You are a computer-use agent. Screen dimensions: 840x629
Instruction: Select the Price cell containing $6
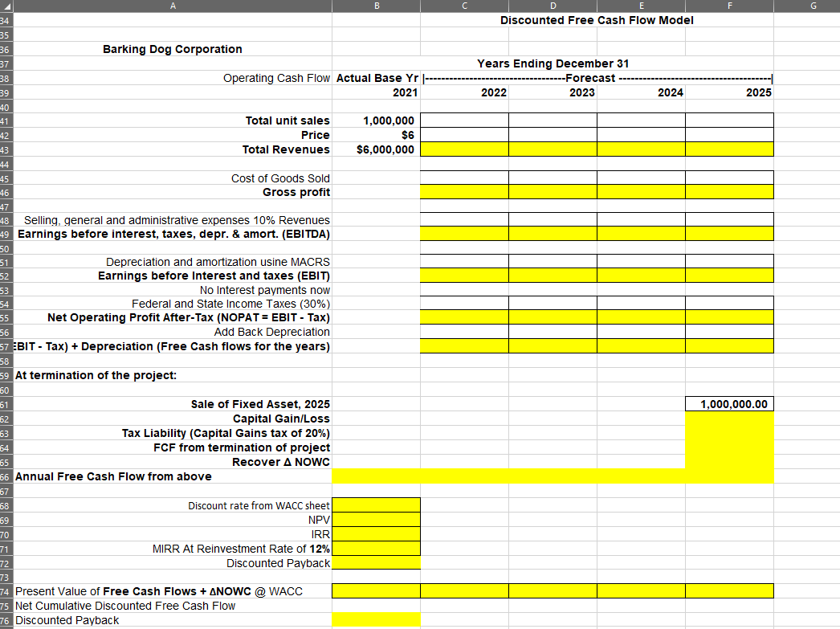pyautogui.click(x=376, y=135)
